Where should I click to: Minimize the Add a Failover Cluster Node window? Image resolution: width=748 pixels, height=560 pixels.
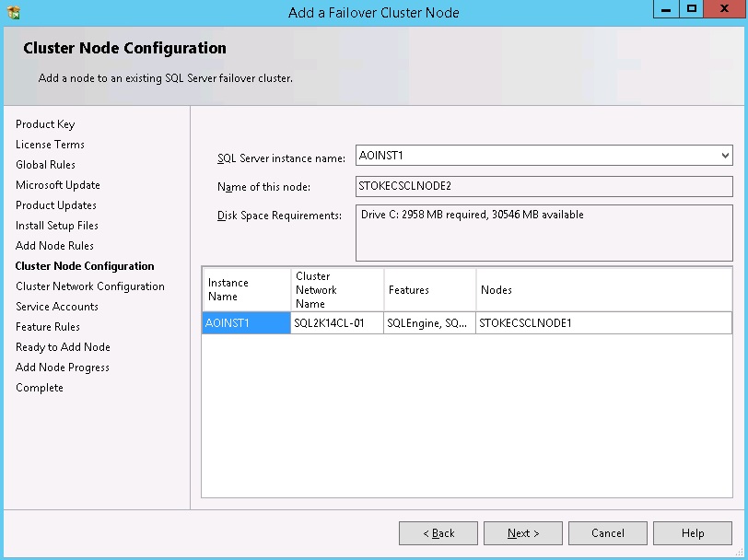(666, 9)
